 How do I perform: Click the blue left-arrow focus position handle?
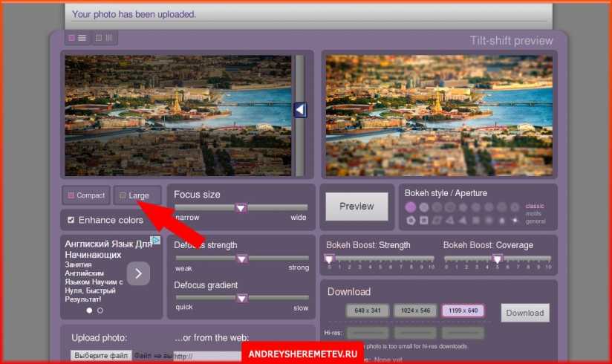coord(300,110)
